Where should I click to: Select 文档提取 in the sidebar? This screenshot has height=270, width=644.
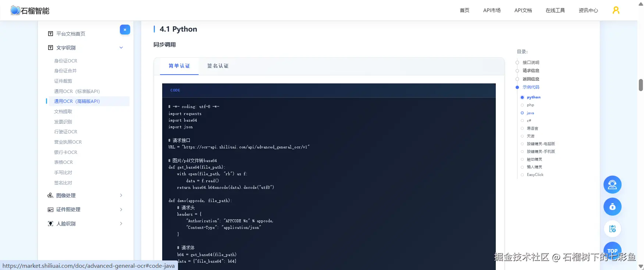point(63,112)
